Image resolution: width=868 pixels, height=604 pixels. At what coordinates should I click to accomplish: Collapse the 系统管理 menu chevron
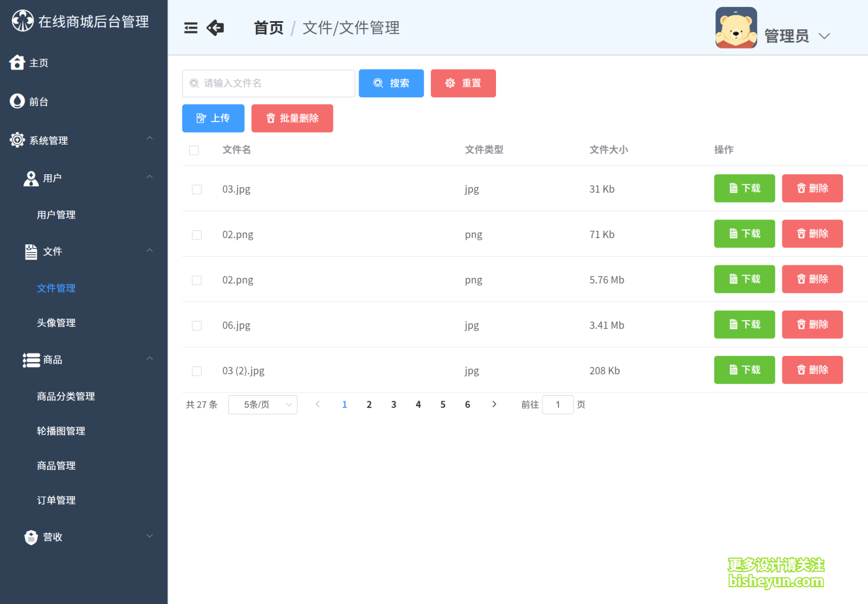[x=149, y=138]
